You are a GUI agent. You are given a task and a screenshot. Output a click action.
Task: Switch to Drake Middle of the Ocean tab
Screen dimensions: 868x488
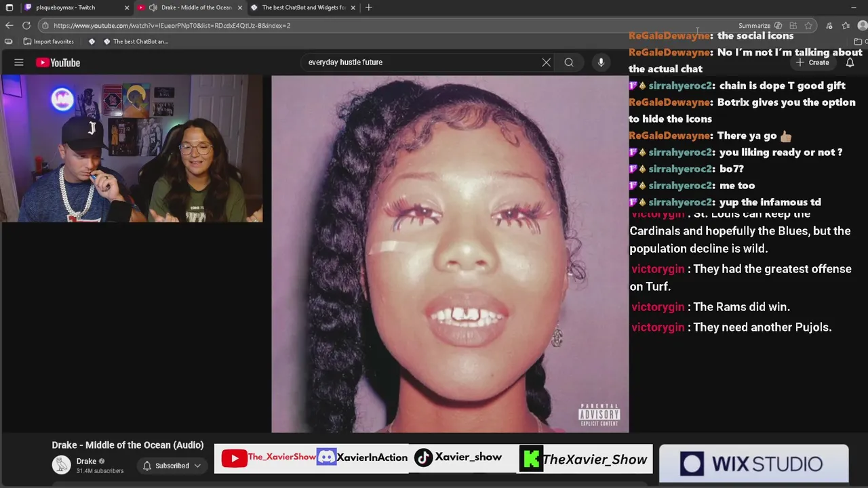pyautogui.click(x=189, y=7)
